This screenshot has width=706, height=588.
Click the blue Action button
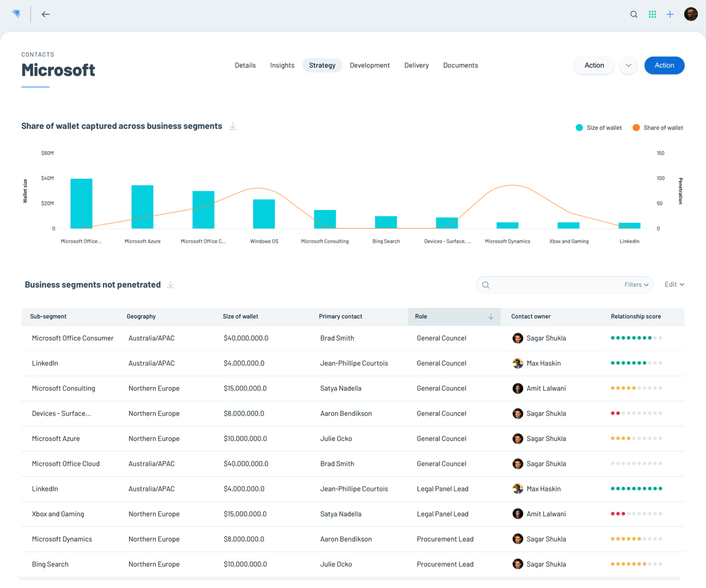[x=664, y=65]
